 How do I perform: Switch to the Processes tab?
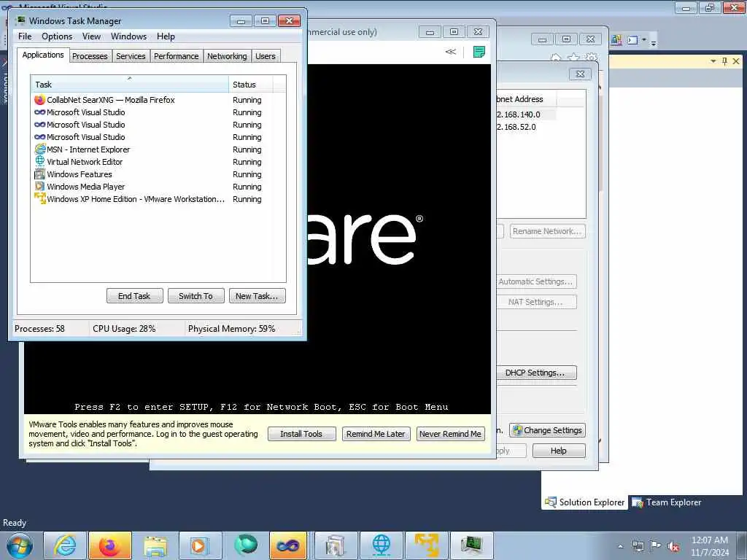pyautogui.click(x=90, y=56)
